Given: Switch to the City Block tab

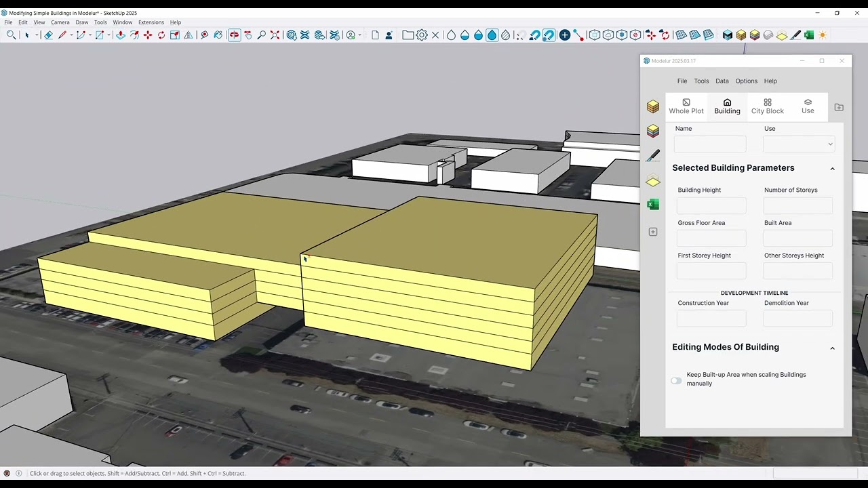Looking at the screenshot, I should click(x=768, y=107).
